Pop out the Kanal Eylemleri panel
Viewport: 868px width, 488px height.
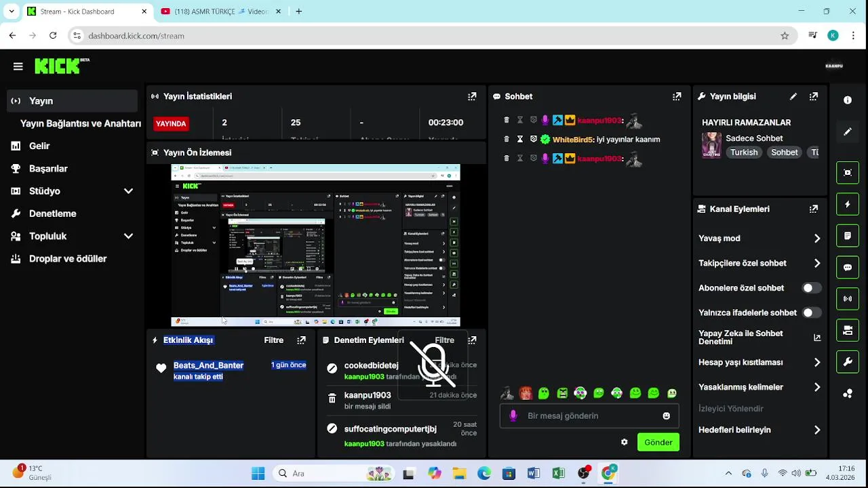coord(814,209)
